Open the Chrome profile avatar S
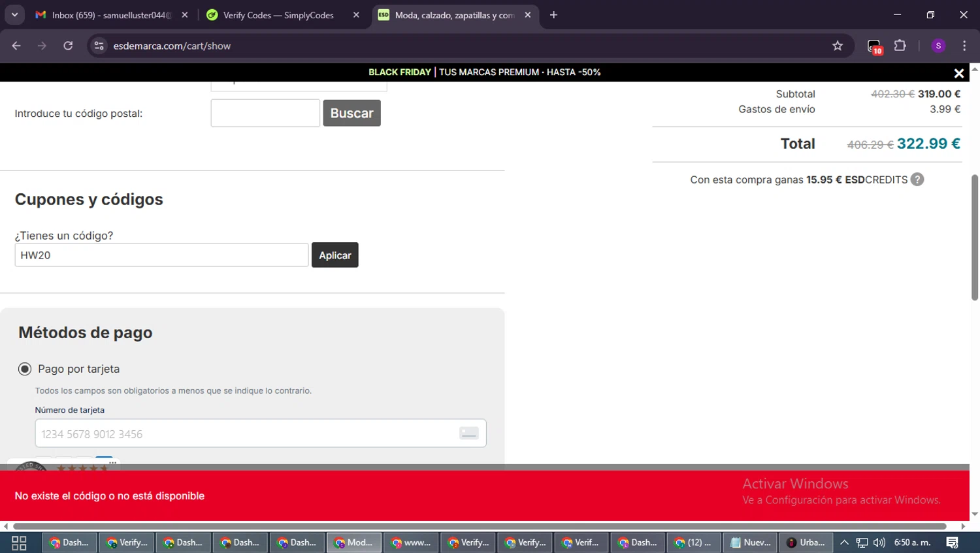The image size is (980, 553). pos(938,46)
